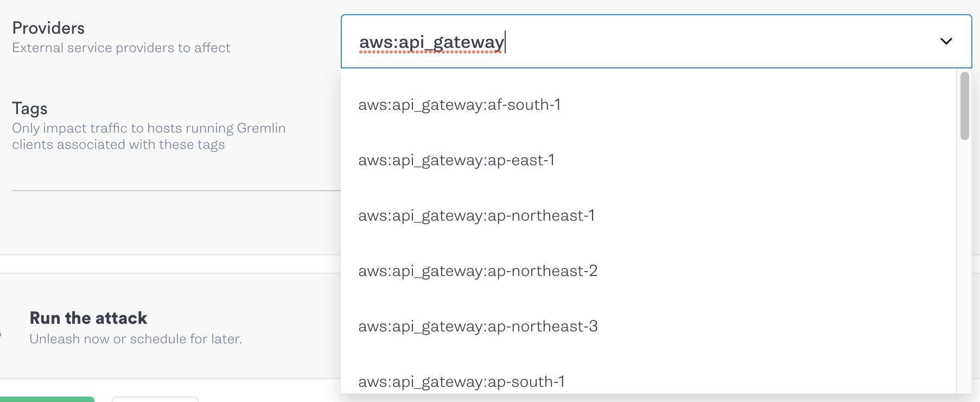
Task: Click the Providers section label
Action: pos(48,28)
